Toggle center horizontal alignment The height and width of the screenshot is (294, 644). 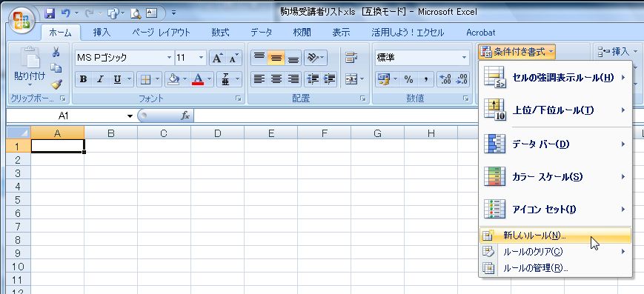(276, 79)
